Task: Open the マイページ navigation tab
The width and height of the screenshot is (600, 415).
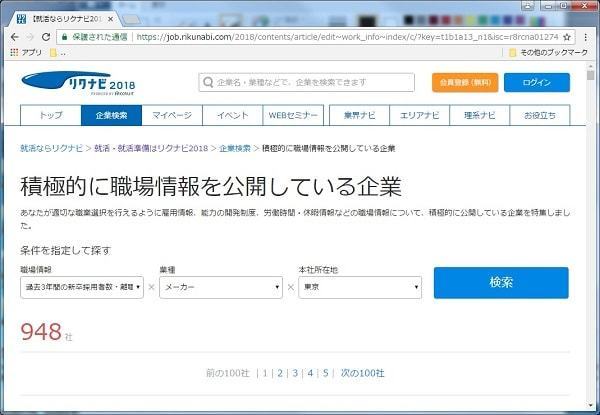Action: coord(172,115)
